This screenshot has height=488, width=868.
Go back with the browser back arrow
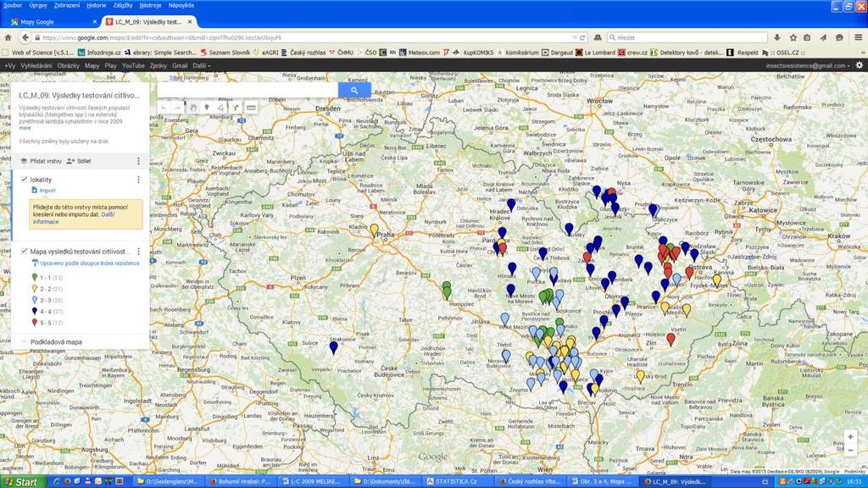25,37
